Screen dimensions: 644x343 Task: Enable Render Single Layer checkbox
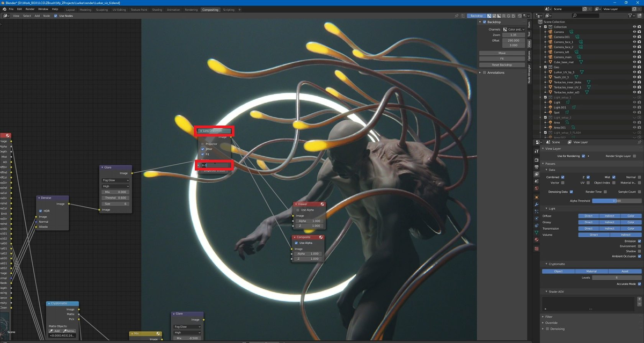(x=634, y=156)
